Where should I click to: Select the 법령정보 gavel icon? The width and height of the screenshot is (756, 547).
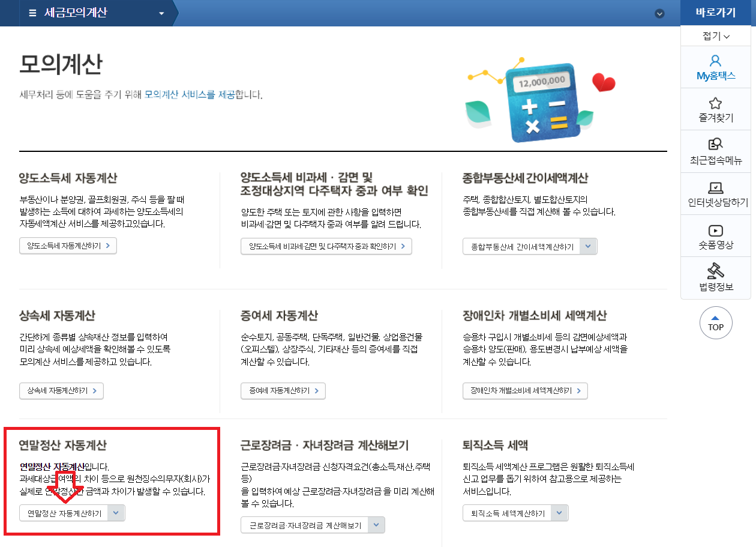point(716,277)
